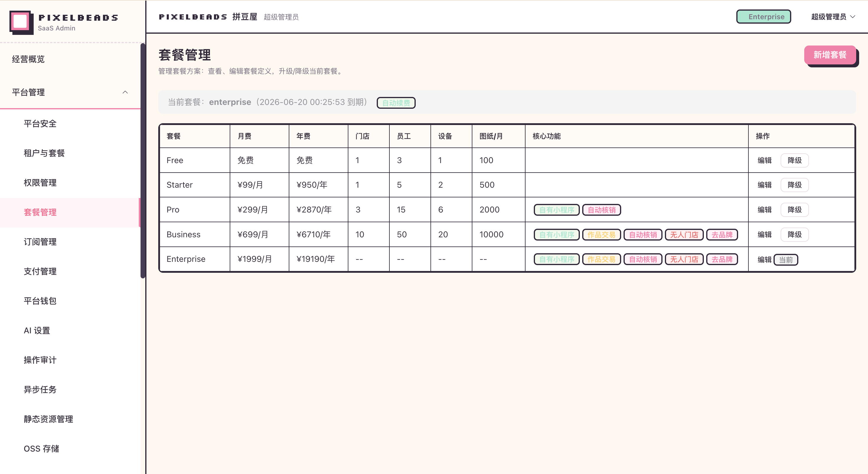The height and width of the screenshot is (474, 868).
Task: Click 去品牌 tag in Business row
Action: 722,234
